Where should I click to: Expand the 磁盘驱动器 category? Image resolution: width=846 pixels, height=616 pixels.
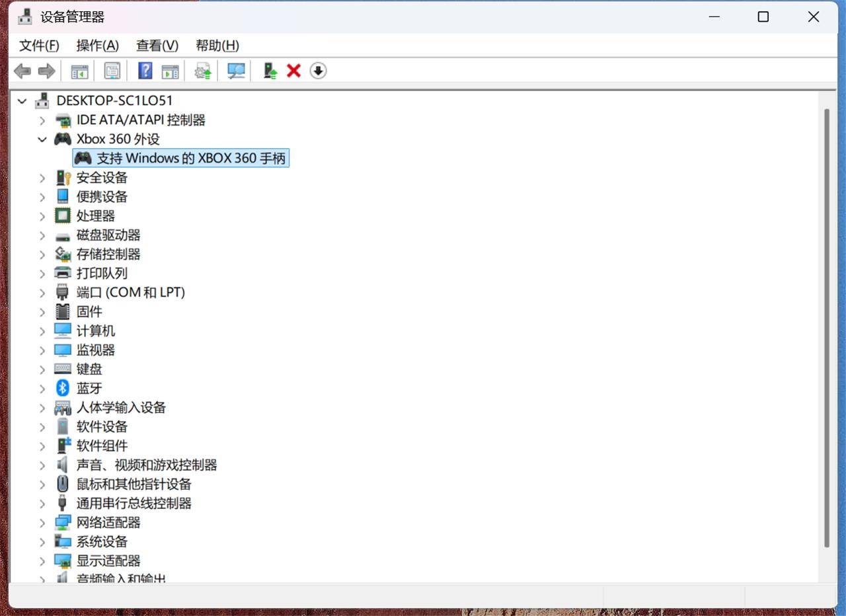tap(42, 235)
